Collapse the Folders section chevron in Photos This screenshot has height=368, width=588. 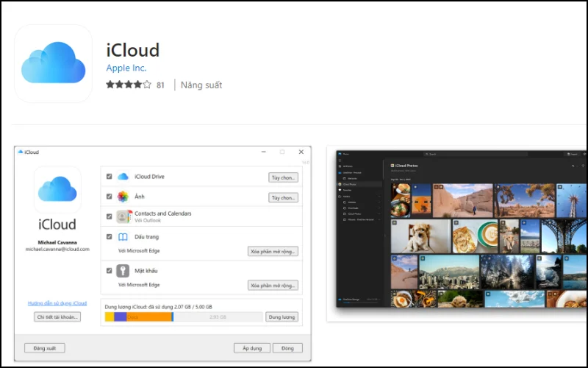(379, 197)
